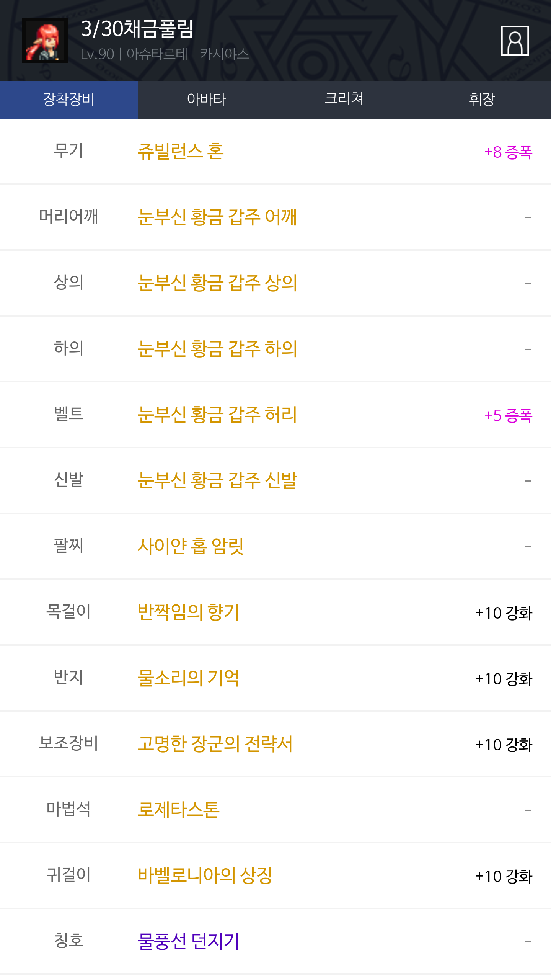Open 눈부신 황금 갑주 허리 belt item
Image resolution: width=551 pixels, height=980 pixels.
217,415
